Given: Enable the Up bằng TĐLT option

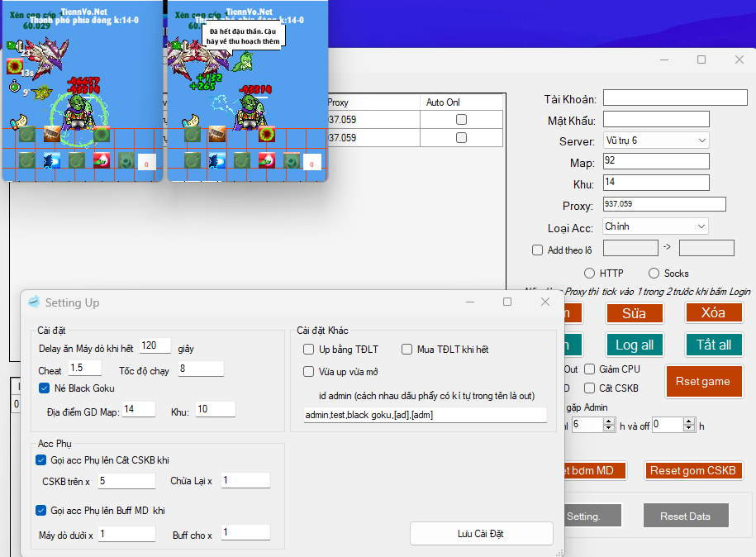Looking at the screenshot, I should 309,350.
